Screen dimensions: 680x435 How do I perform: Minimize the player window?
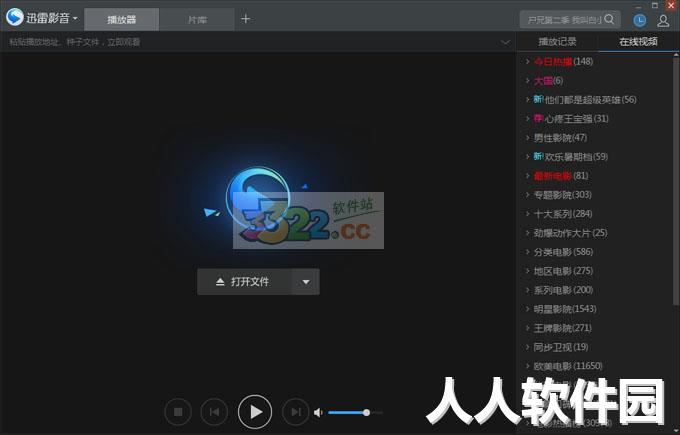[638, 6]
